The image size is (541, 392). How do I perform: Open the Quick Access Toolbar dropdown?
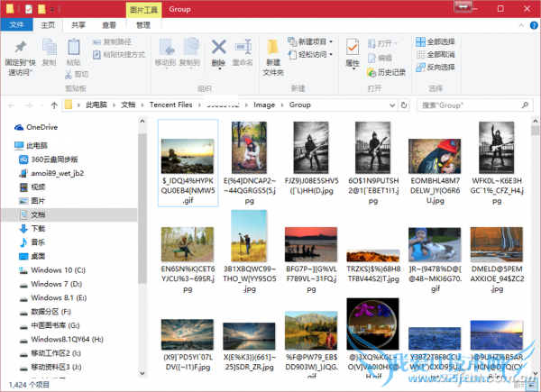point(52,10)
